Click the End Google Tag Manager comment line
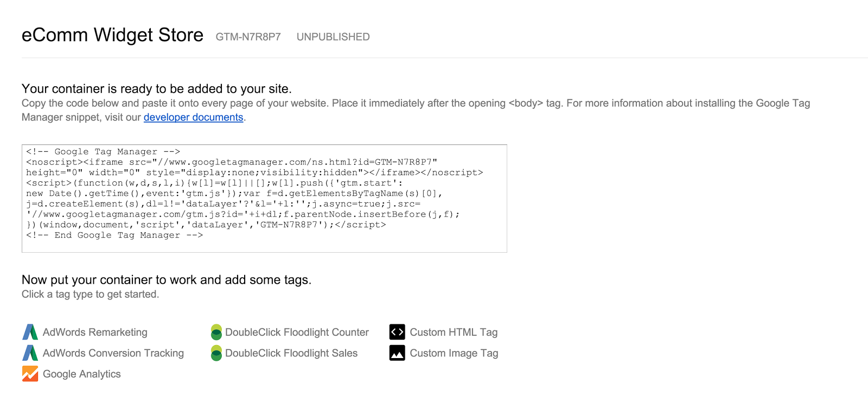Viewport: 868px width, 402px height. (114, 235)
